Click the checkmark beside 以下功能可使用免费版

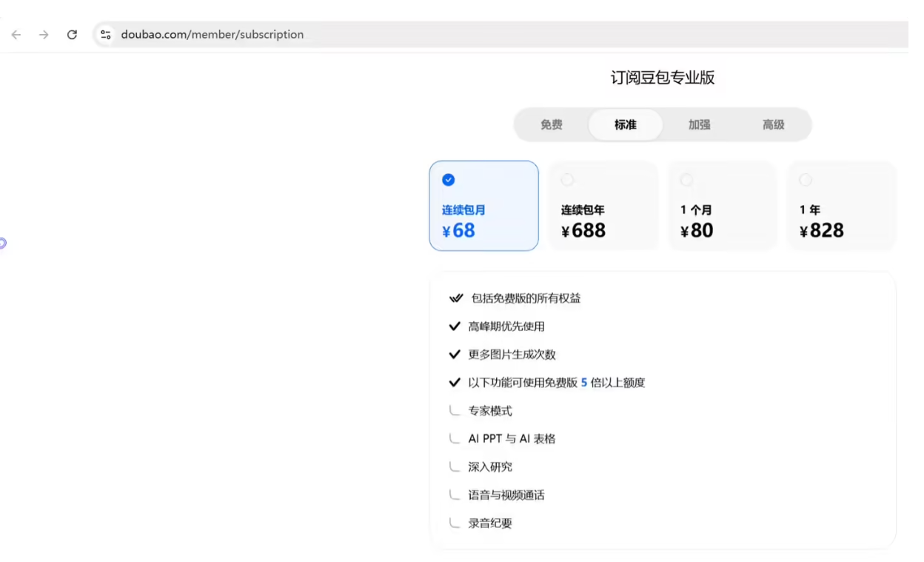(x=455, y=383)
